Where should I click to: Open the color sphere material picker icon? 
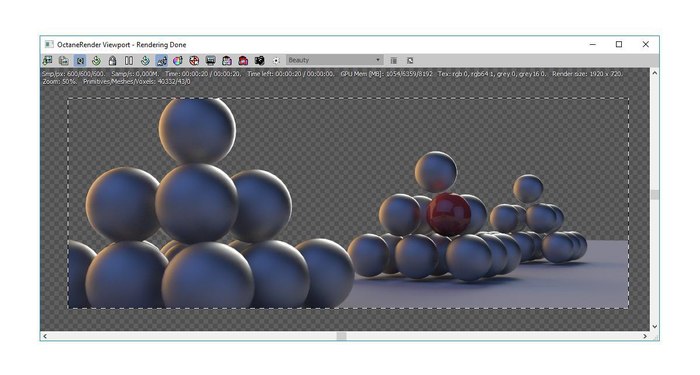[178, 60]
